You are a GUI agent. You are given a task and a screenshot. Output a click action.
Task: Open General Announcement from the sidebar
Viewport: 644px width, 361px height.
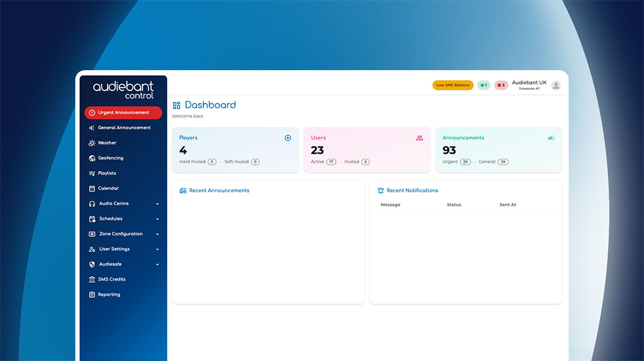coord(124,128)
